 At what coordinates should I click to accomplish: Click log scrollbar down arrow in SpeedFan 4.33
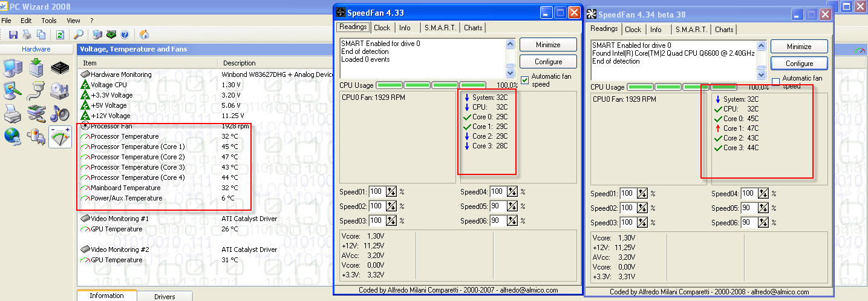(510, 73)
